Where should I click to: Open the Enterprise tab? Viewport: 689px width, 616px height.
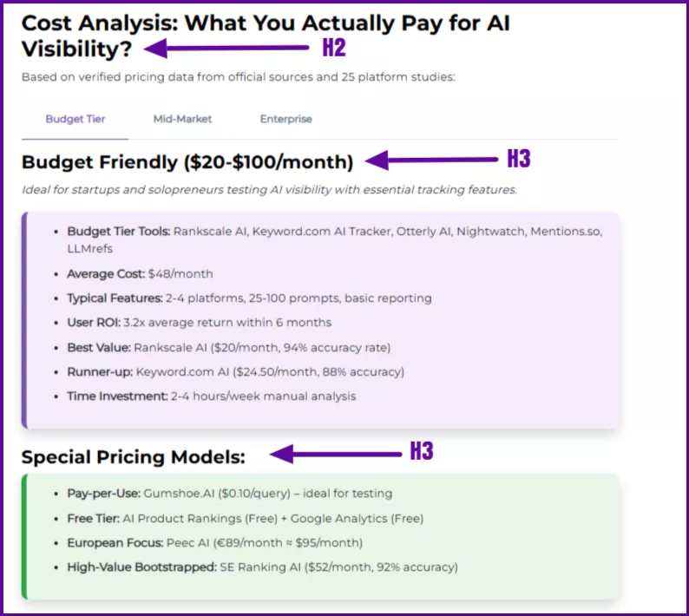tap(285, 119)
